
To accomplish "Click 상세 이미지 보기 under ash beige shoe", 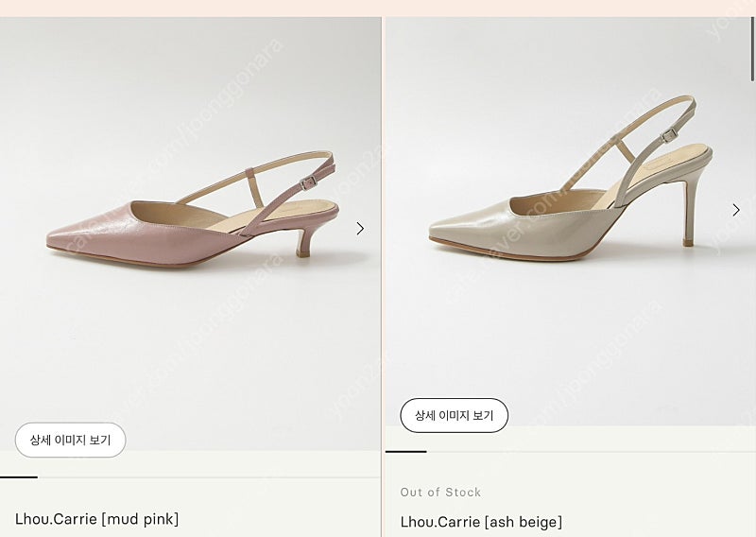I will [455, 415].
